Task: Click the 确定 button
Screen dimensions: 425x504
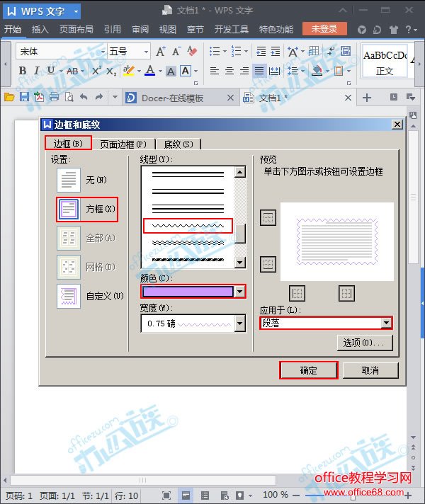Action: (309, 370)
